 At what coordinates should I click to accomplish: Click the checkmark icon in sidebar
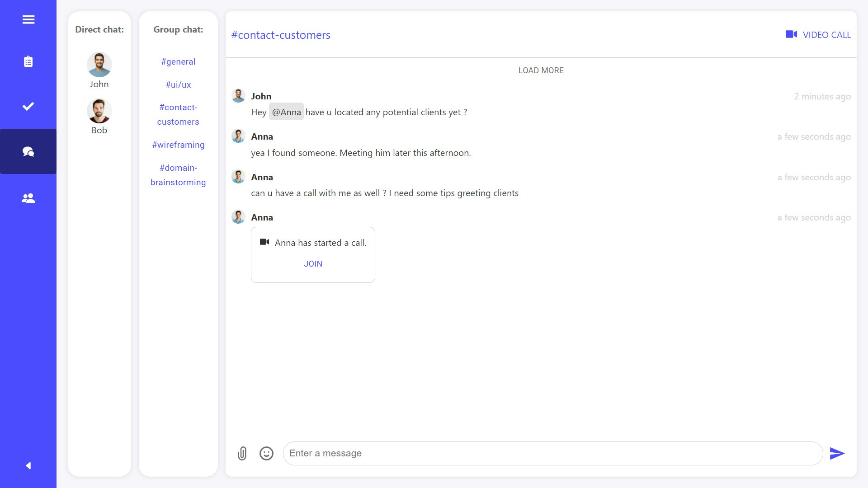pos(28,106)
